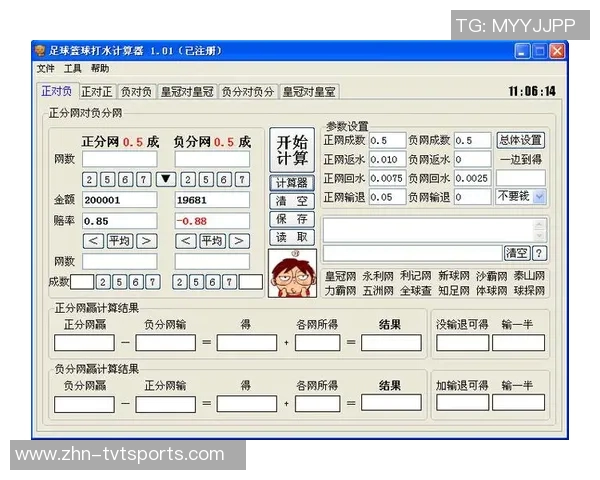Open the 泰山网 link
This screenshot has height=480, width=600.
529,276
